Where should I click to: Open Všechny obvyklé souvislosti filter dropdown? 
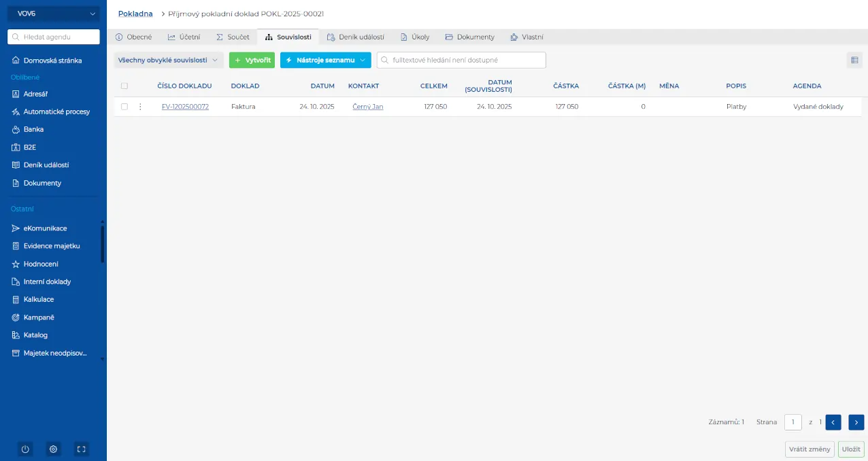click(168, 61)
